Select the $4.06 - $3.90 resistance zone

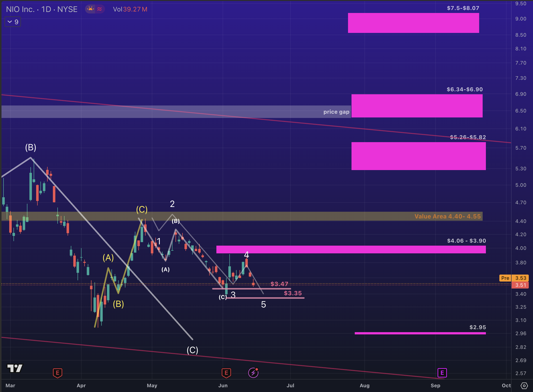(351, 249)
